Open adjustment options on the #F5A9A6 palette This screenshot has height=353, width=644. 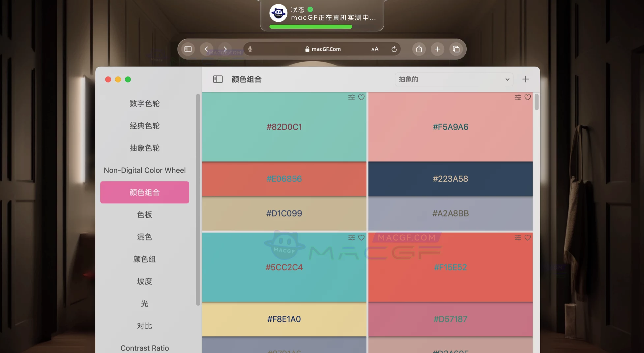pos(517,97)
